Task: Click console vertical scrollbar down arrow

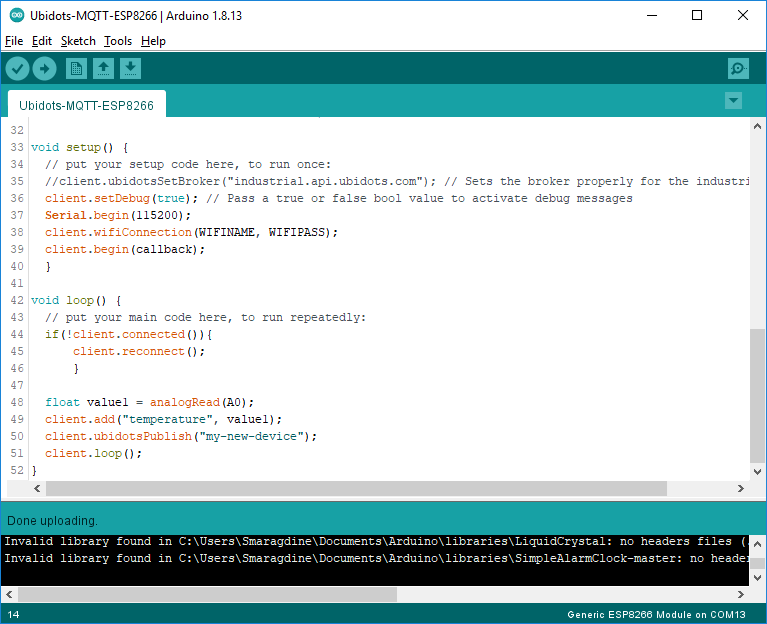Action: 757,578
